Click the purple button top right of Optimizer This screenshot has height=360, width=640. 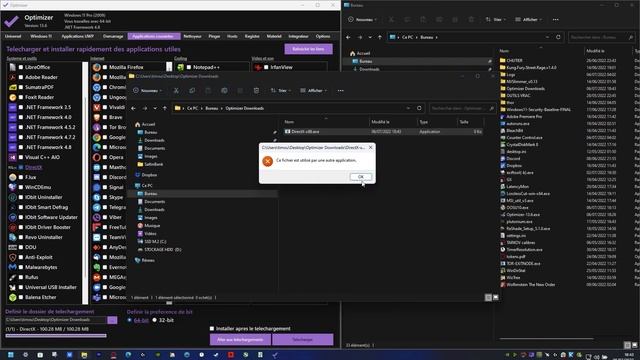click(309, 49)
